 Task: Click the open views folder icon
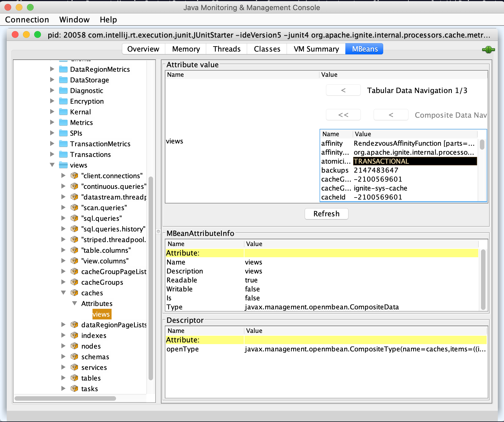coord(63,165)
